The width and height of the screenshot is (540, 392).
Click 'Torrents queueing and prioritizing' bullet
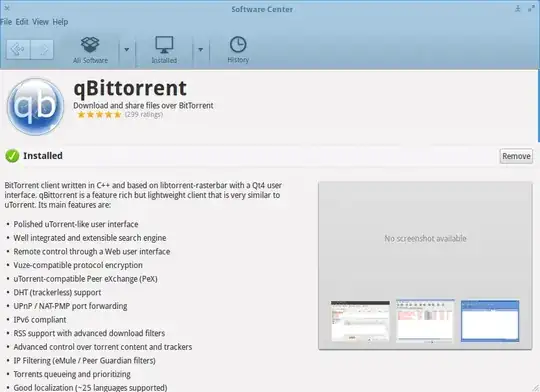(72, 374)
